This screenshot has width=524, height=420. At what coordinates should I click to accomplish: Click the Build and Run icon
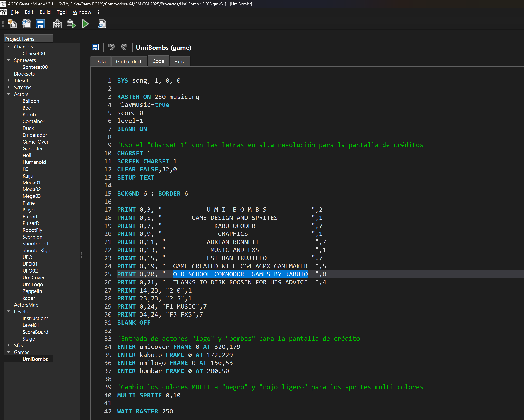coord(71,24)
